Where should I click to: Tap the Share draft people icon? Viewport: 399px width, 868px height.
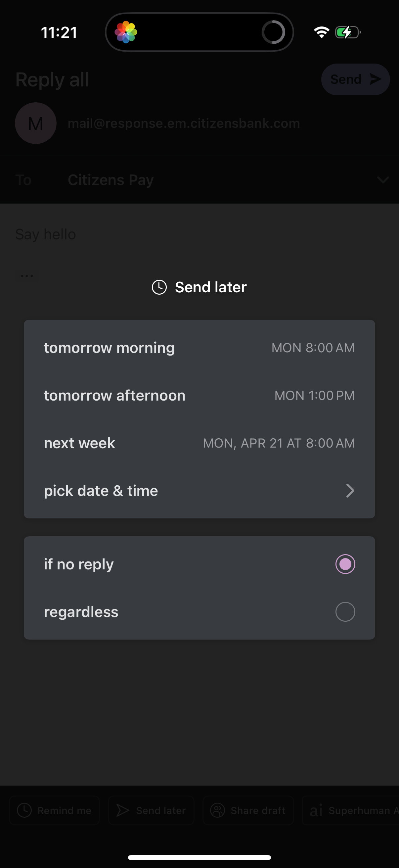pos(217,810)
